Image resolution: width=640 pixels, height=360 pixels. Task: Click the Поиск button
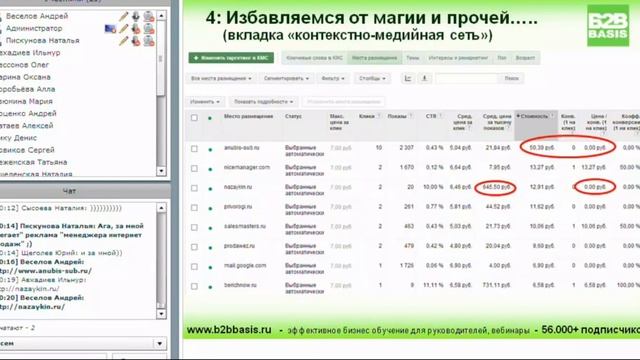tap(511, 78)
